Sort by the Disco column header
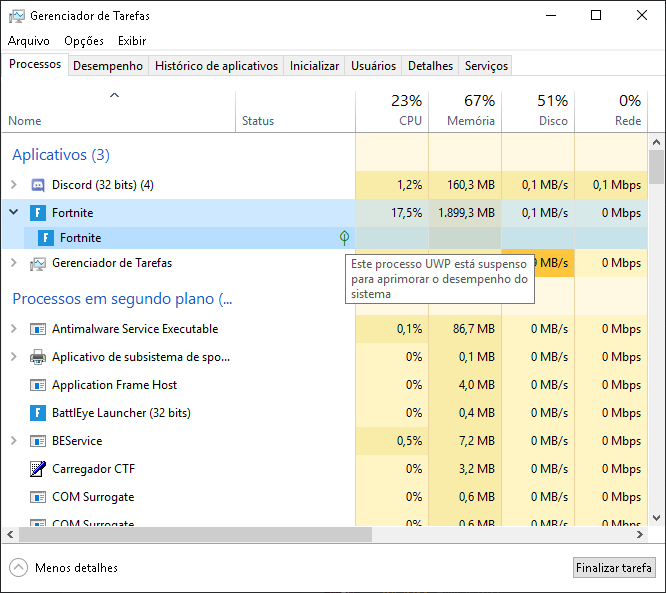This screenshot has height=593, width=666. point(538,111)
